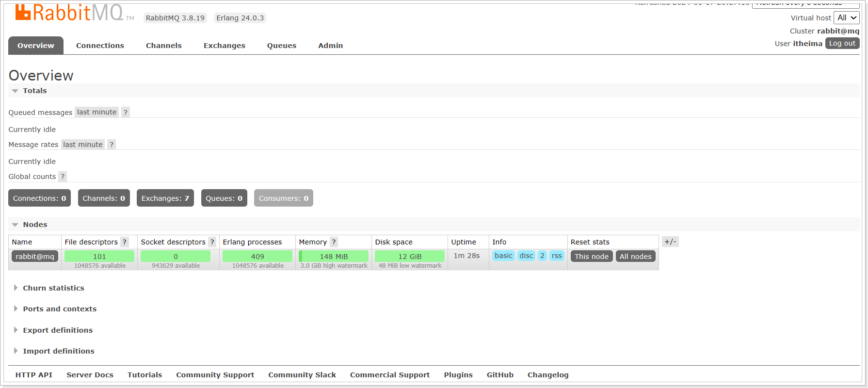Open help for Socket descriptors column
The image size is (868, 388).
212,242
